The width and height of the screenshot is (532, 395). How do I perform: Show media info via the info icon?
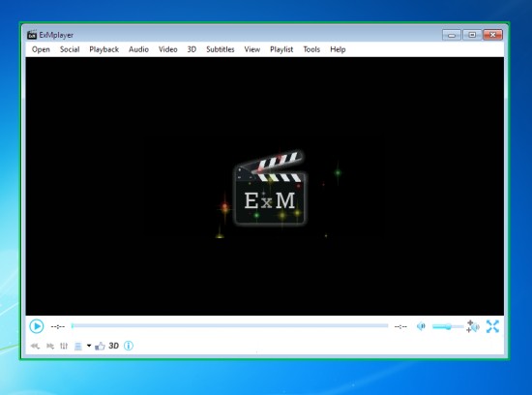(x=129, y=346)
